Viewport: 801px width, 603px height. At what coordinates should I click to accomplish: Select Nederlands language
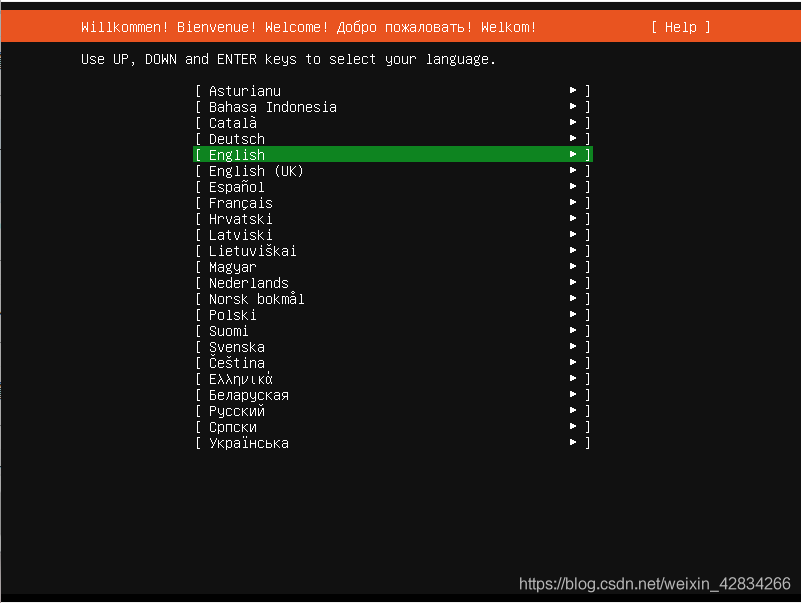click(x=393, y=283)
